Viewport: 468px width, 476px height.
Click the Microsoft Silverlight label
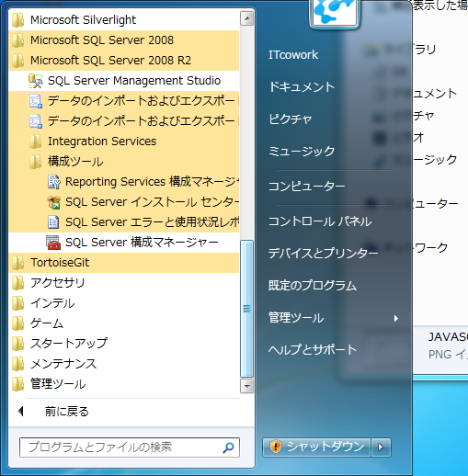[x=83, y=20]
